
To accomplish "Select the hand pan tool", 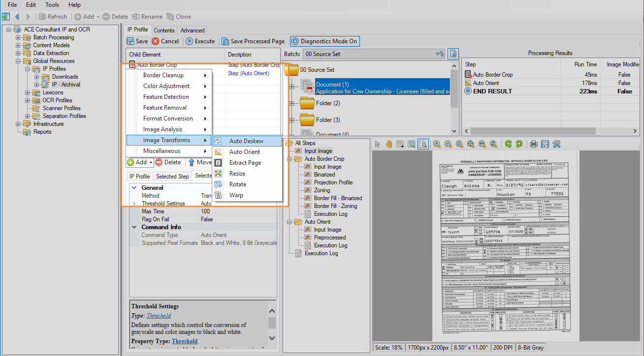I will point(389,144).
